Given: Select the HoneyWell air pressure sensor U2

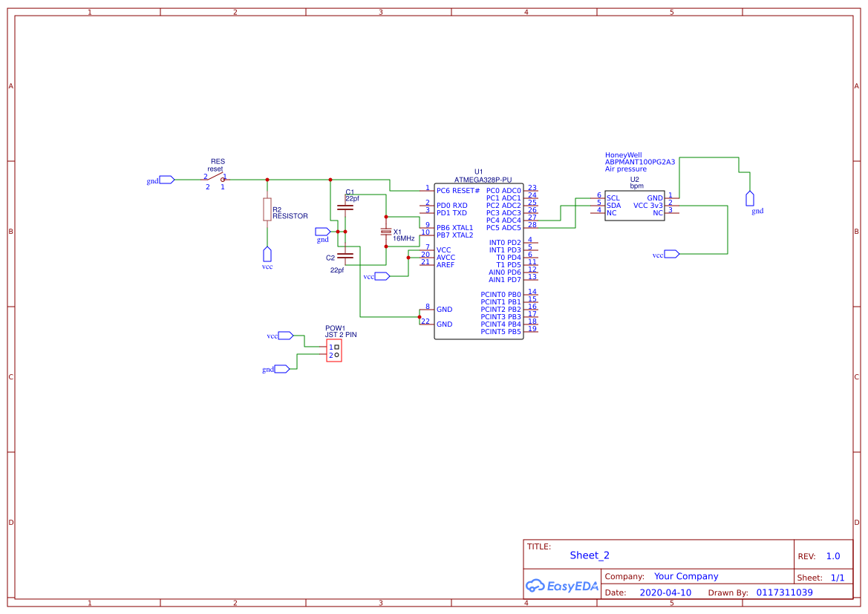Looking at the screenshot, I should (635, 205).
